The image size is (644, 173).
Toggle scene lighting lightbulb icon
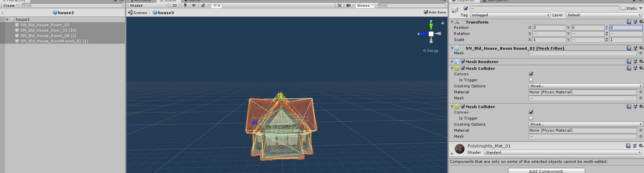[x=185, y=5]
